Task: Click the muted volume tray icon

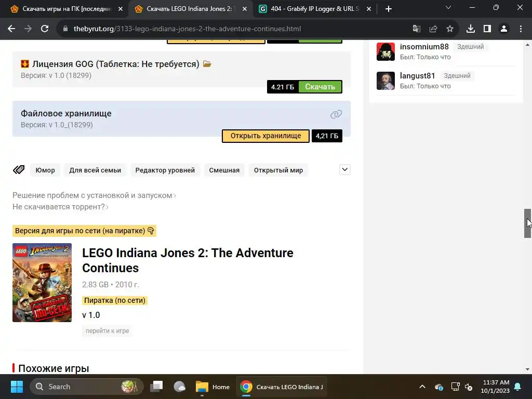Action: [x=469, y=387]
